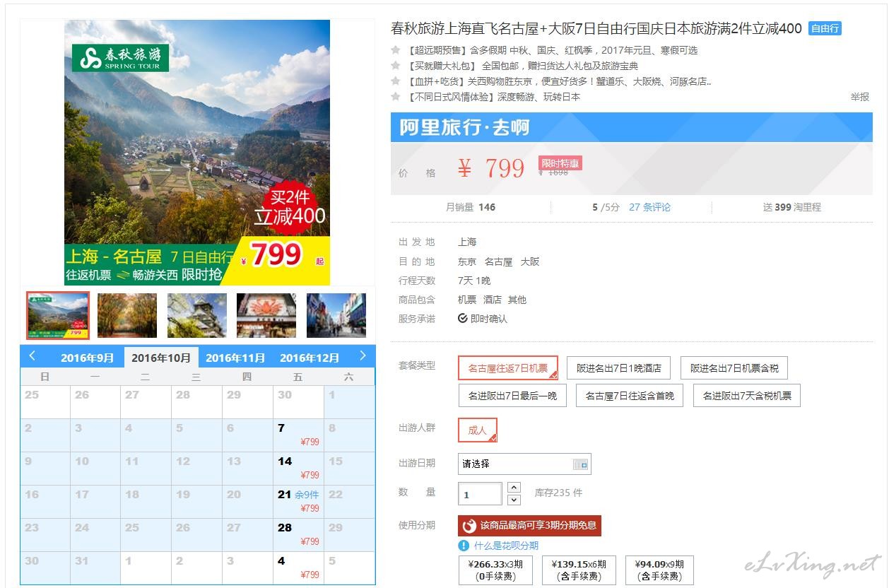Choose the 阪进名出7日1晚酒店 package

coord(619,368)
